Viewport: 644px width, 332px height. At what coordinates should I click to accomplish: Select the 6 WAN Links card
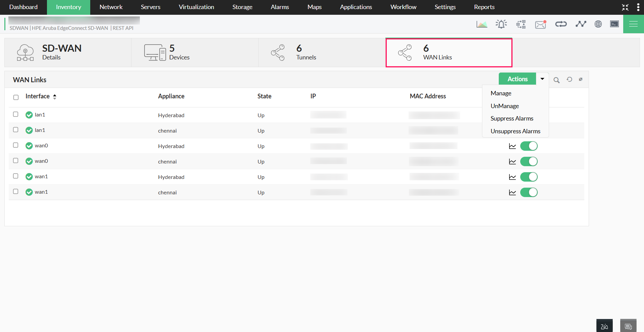coord(449,53)
